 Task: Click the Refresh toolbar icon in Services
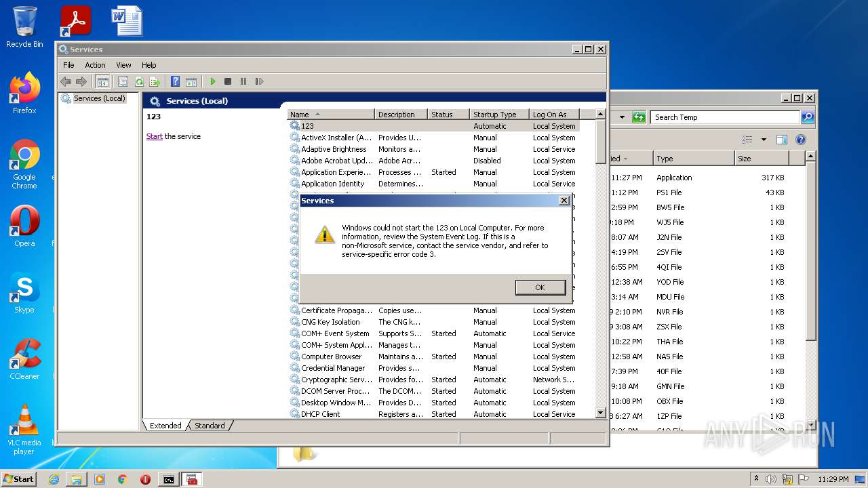138,81
